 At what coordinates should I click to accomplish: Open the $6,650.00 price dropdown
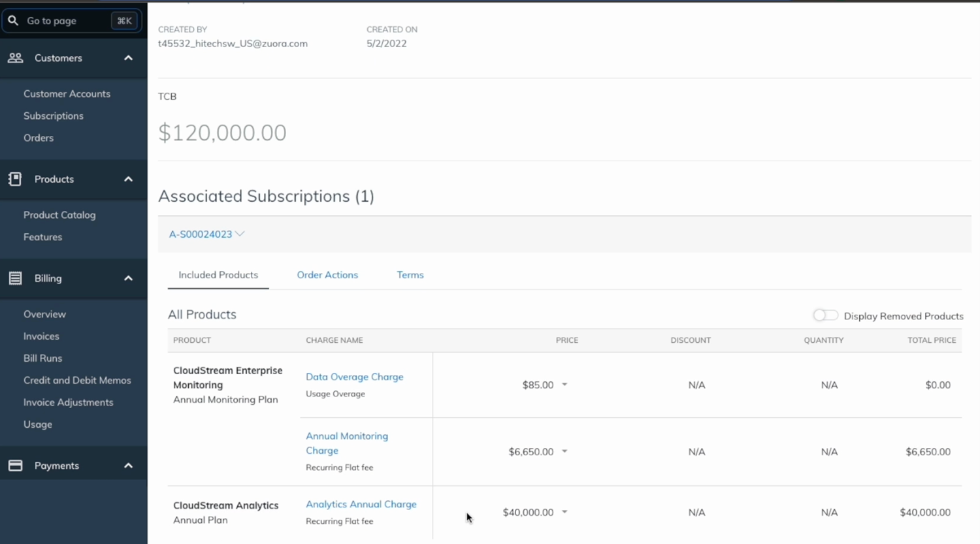point(564,451)
